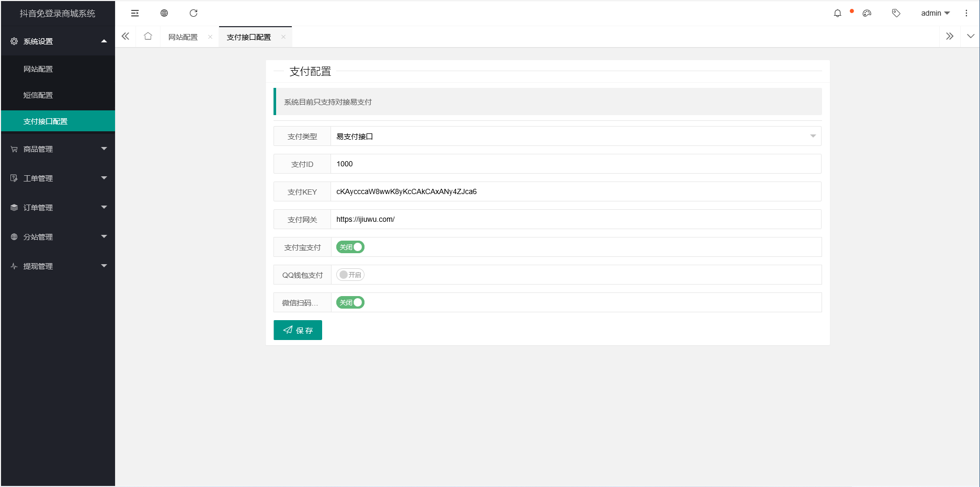Click the gear icon beside 系统设置
Viewport: 980px width, 487px height.
pyautogui.click(x=14, y=41)
